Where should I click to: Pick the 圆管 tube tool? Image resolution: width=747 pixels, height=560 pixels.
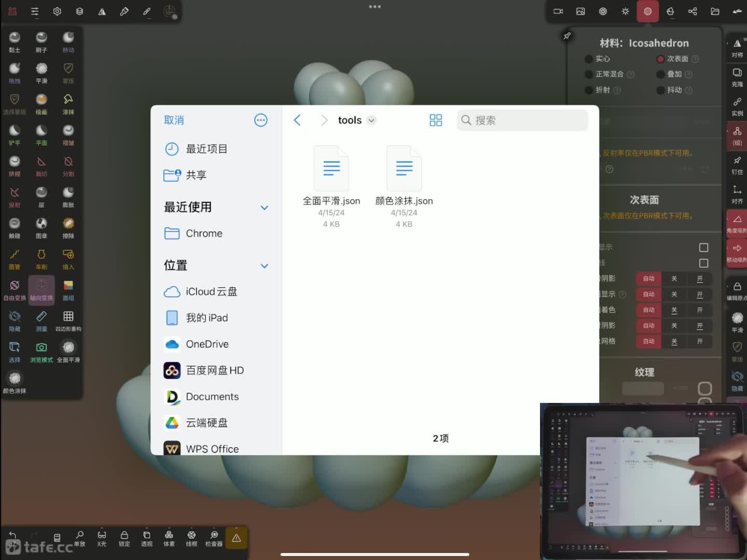[x=15, y=259]
